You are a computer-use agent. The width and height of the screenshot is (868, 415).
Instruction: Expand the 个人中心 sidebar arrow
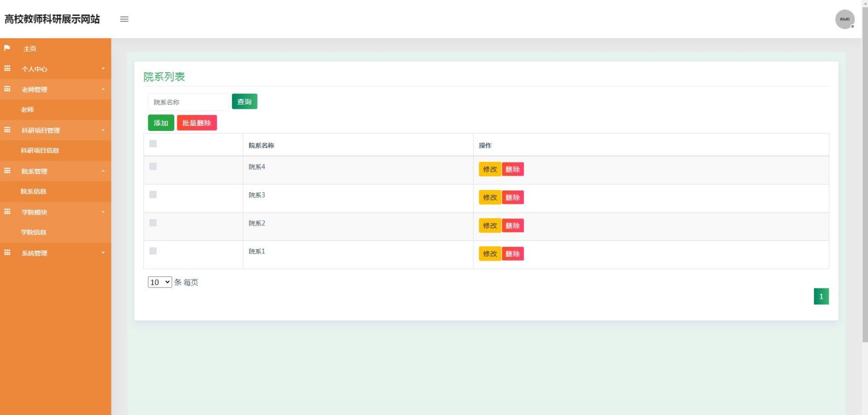103,68
